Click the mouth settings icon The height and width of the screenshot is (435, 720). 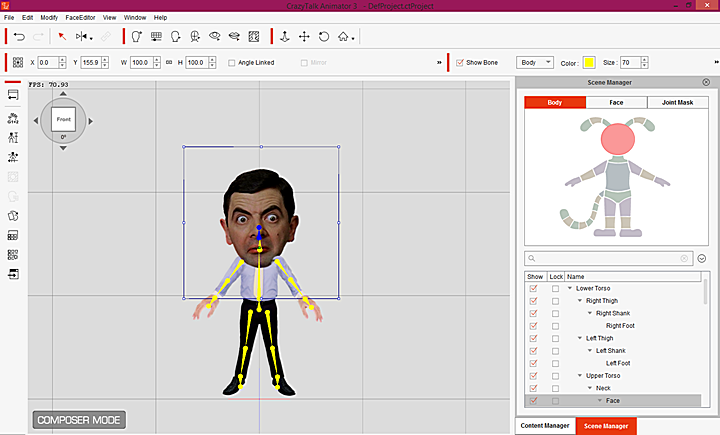point(234,36)
